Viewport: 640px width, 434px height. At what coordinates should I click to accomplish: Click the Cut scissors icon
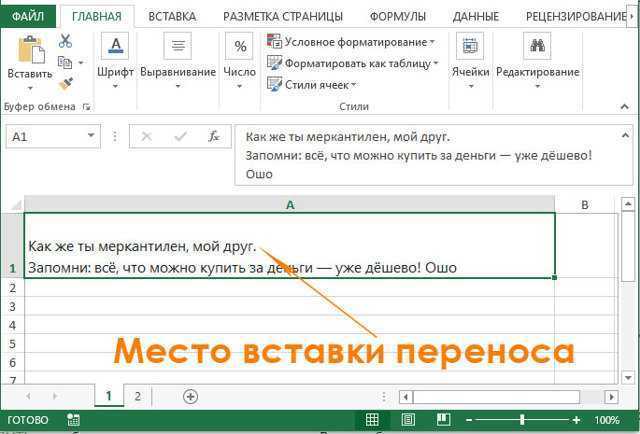[65, 41]
